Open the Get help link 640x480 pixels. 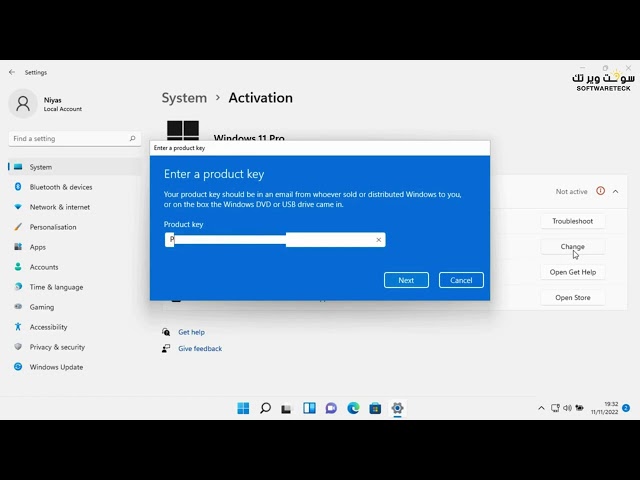pyautogui.click(x=191, y=332)
